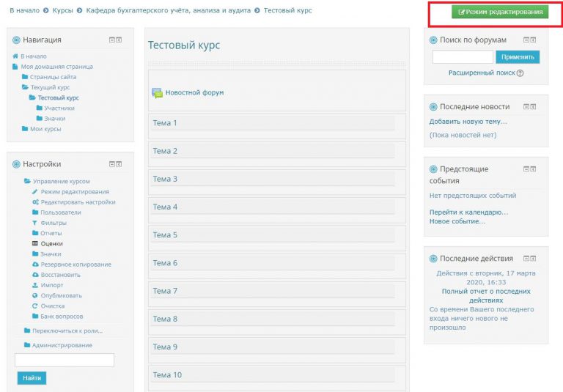Expand the Переключиться к роли folder
Image resolution: width=563 pixels, height=392 pixels.
(27, 330)
